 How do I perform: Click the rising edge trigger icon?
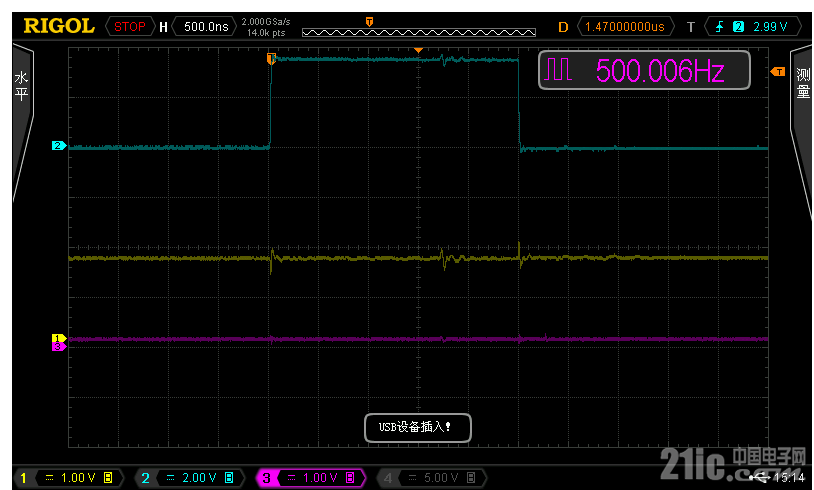coord(720,26)
